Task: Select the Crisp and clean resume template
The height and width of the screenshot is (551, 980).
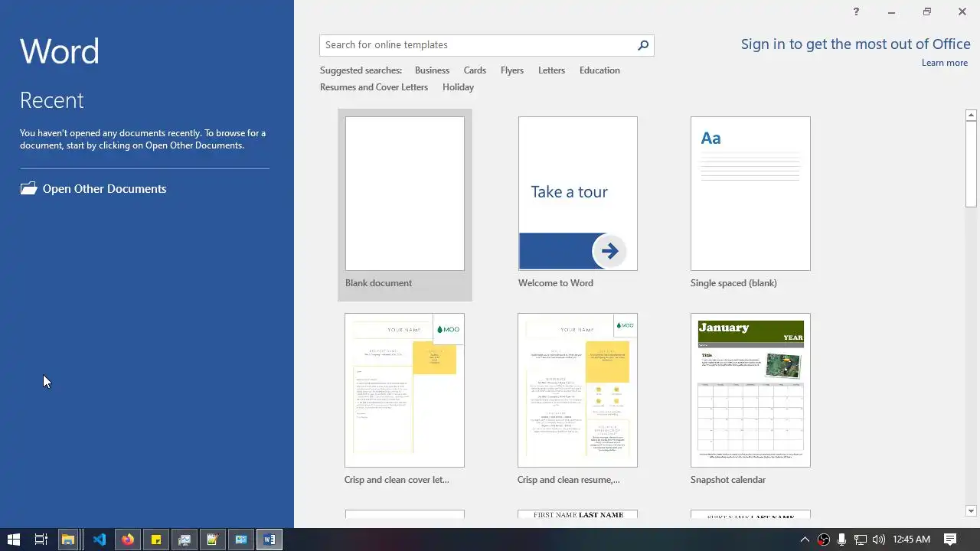Action: coord(578,401)
